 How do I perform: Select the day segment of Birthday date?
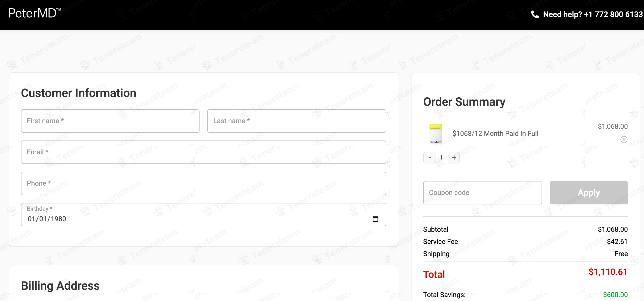coord(43,219)
